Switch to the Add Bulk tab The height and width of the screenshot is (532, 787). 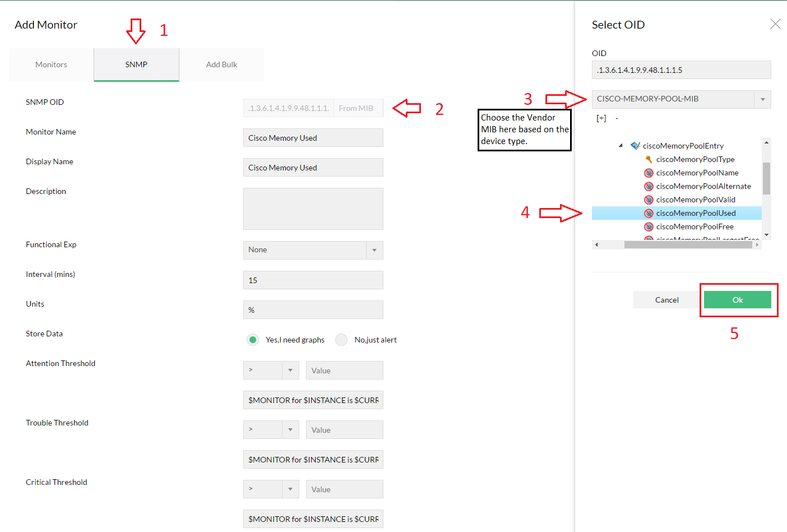tap(221, 64)
